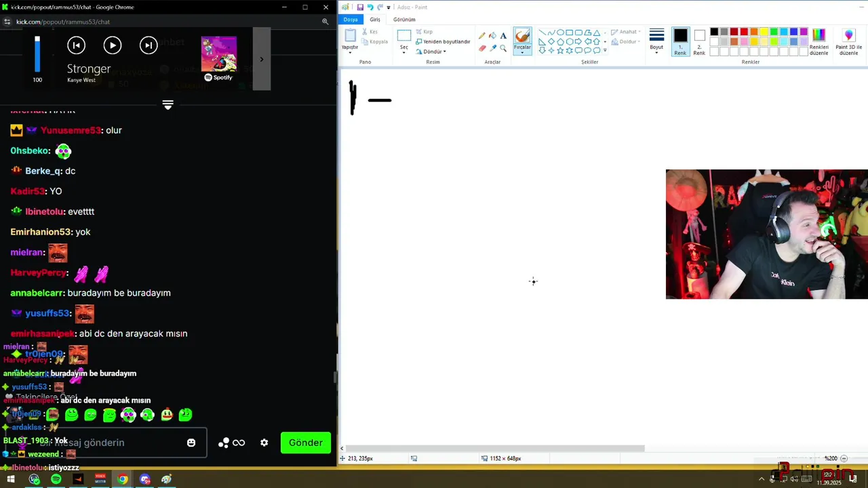Open the Seç selection dropdown arrow
This screenshot has height=488, width=868.
coord(404,52)
